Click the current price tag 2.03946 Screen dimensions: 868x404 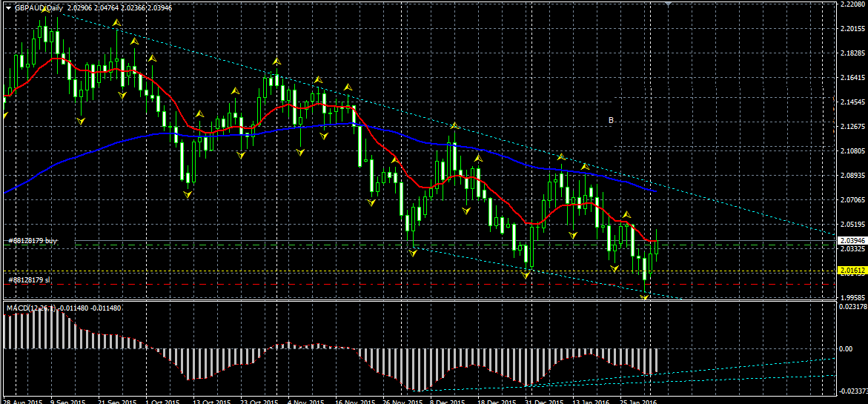(x=852, y=241)
